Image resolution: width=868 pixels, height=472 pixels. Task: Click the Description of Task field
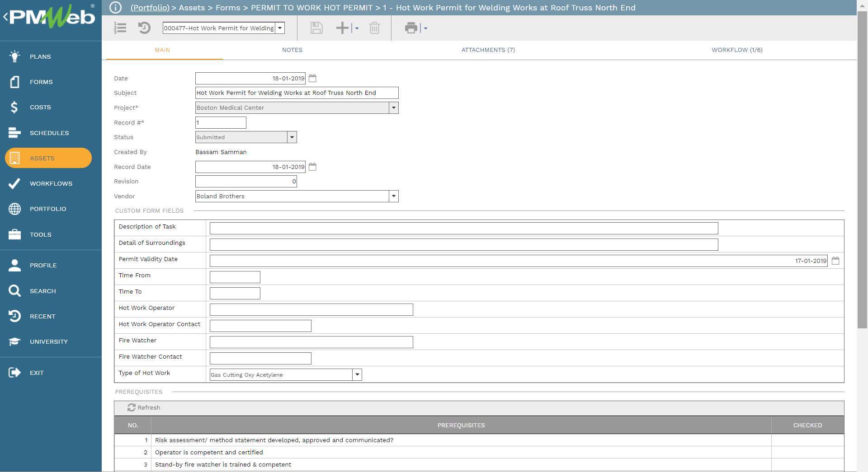pyautogui.click(x=464, y=228)
